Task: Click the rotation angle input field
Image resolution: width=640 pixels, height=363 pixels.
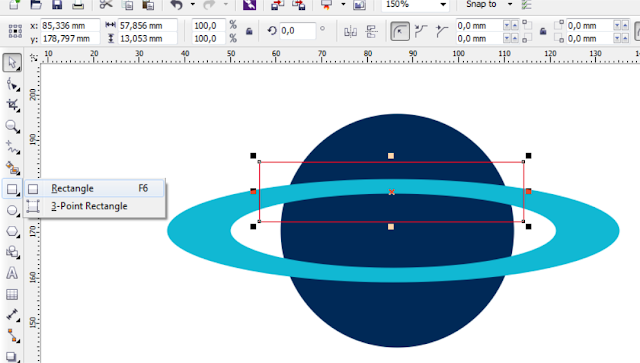Action: pos(298,31)
